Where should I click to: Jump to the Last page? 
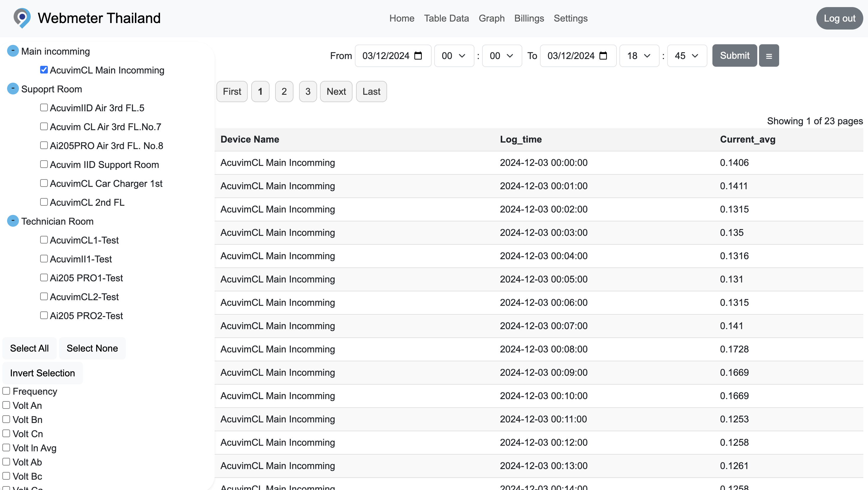click(x=371, y=91)
